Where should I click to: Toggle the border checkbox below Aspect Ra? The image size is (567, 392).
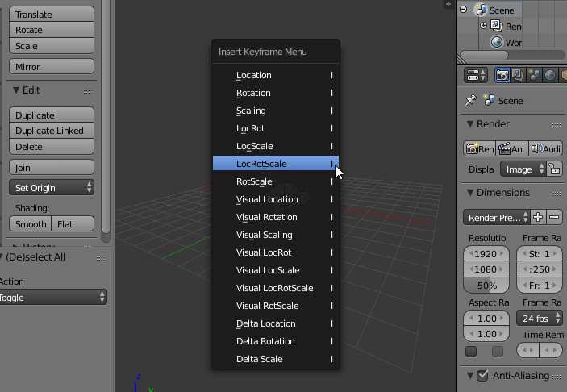click(471, 351)
